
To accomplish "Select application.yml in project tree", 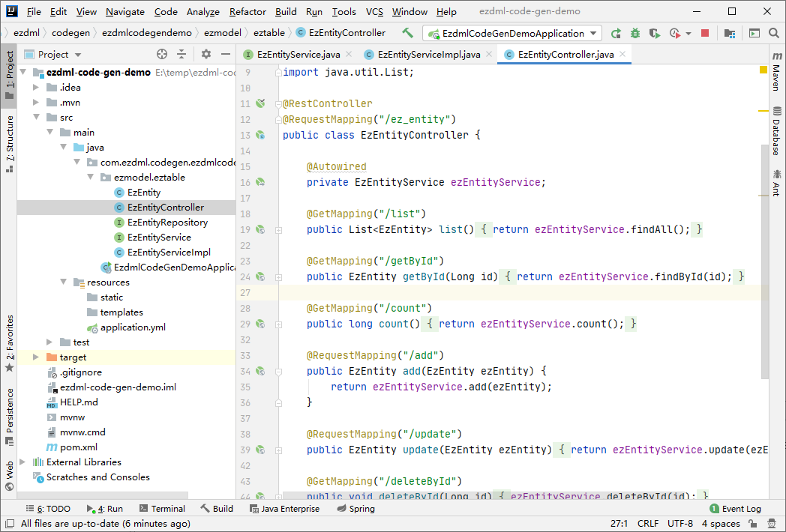I will pyautogui.click(x=133, y=327).
